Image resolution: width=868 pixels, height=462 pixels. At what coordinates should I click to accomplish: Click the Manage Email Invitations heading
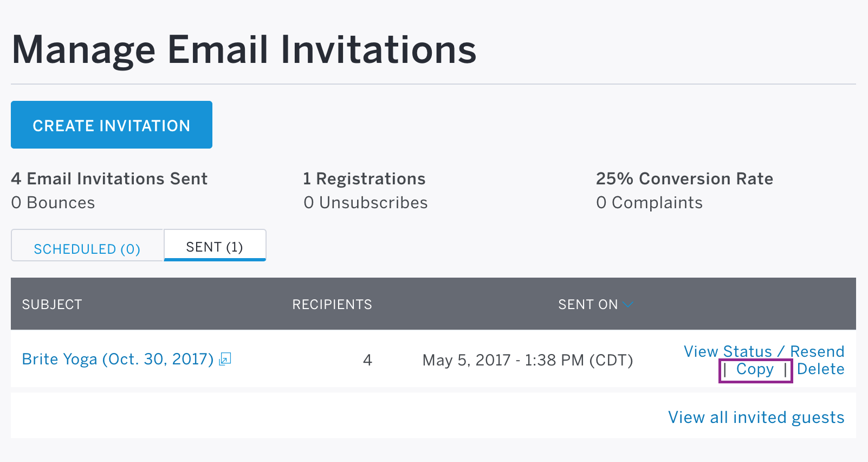point(244,50)
